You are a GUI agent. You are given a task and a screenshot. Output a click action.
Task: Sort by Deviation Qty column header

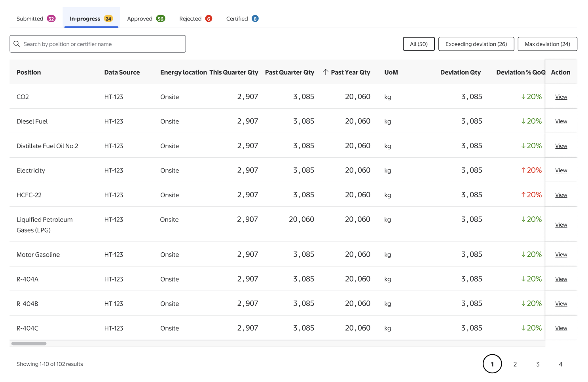click(x=460, y=72)
